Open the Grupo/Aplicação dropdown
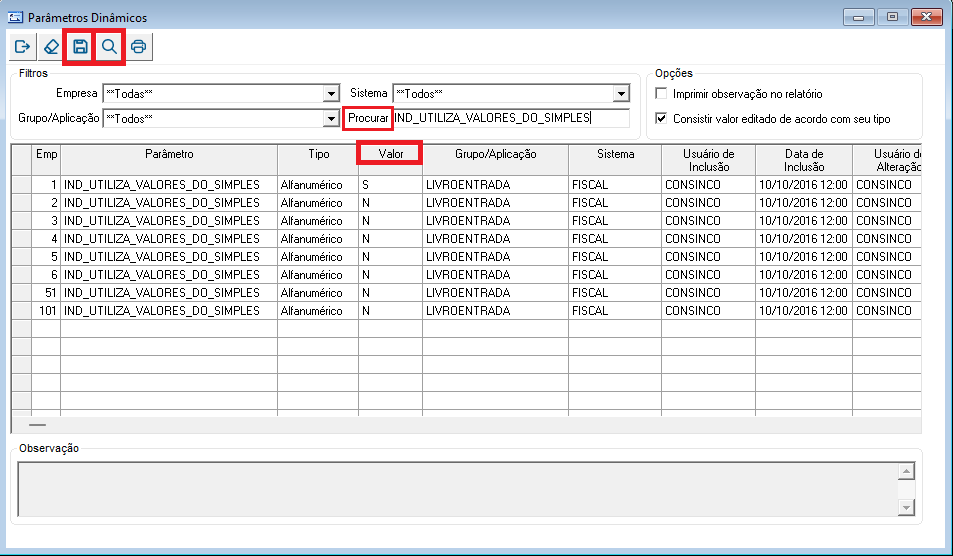953x556 pixels. click(x=331, y=118)
